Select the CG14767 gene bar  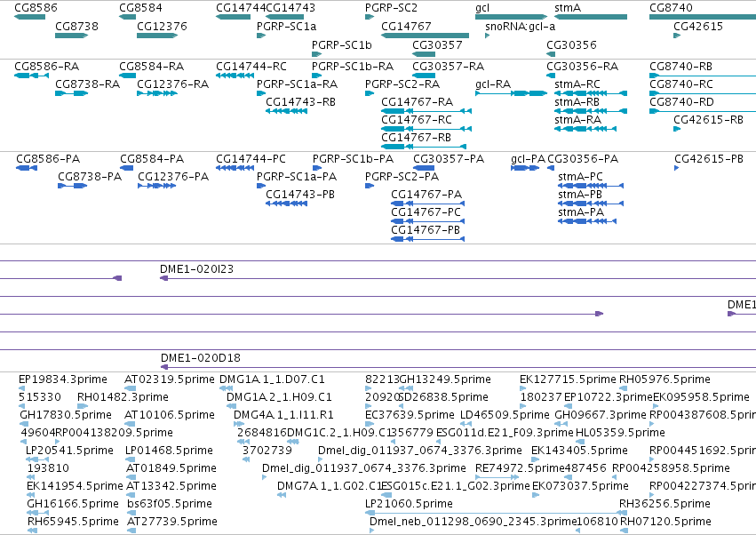(x=425, y=36)
